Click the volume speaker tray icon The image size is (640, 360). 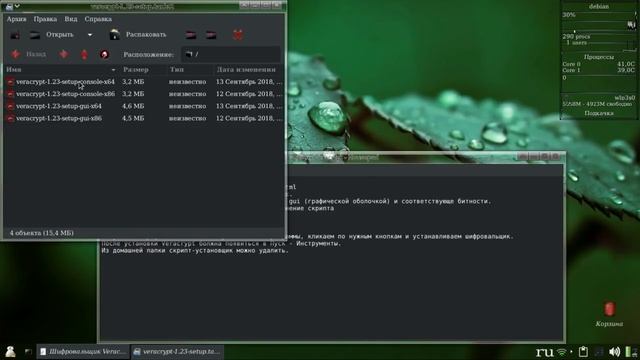coord(614,351)
